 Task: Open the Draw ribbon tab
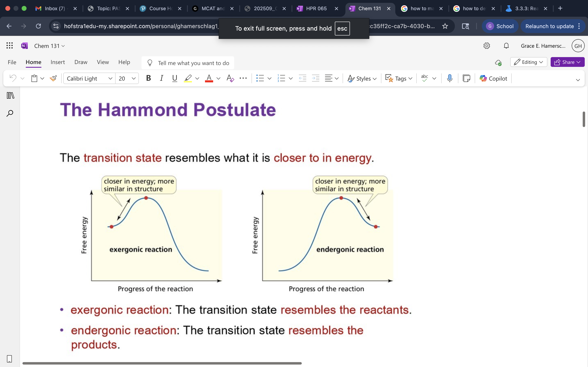click(81, 62)
